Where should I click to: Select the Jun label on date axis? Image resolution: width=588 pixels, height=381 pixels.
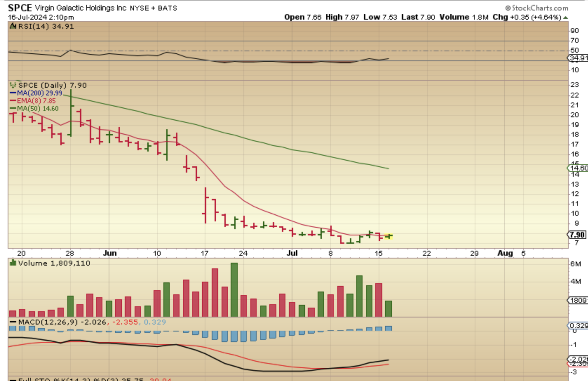pos(110,253)
